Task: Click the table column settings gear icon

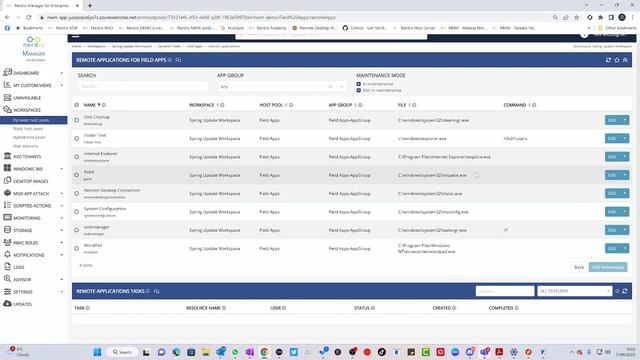Action: 76,105
